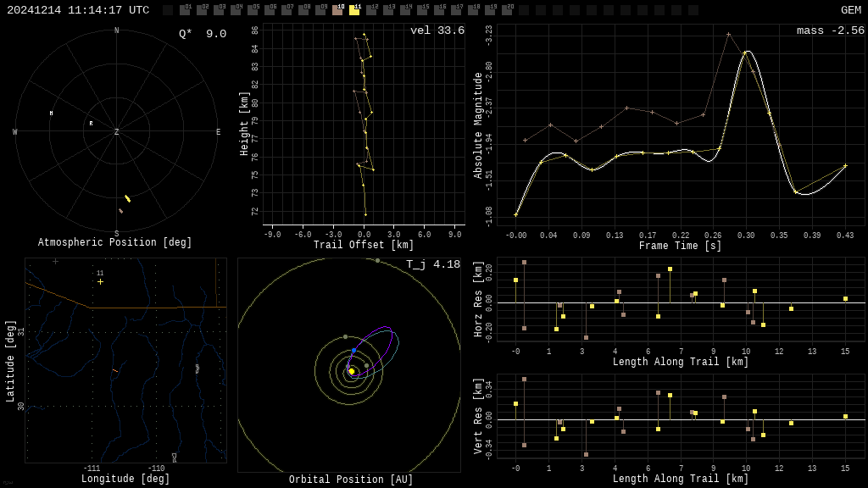Screen dimensions: 868x488
Task: Select station box 13 in top strip
Action: click(x=388, y=9)
